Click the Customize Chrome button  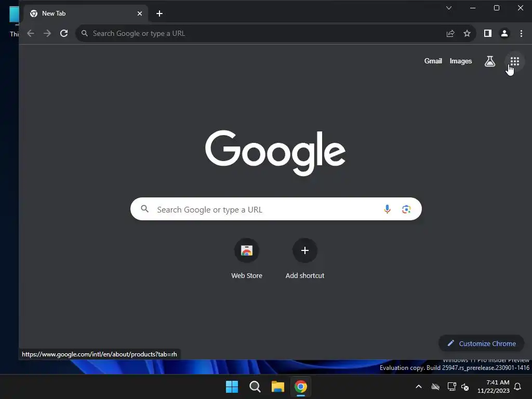482,343
